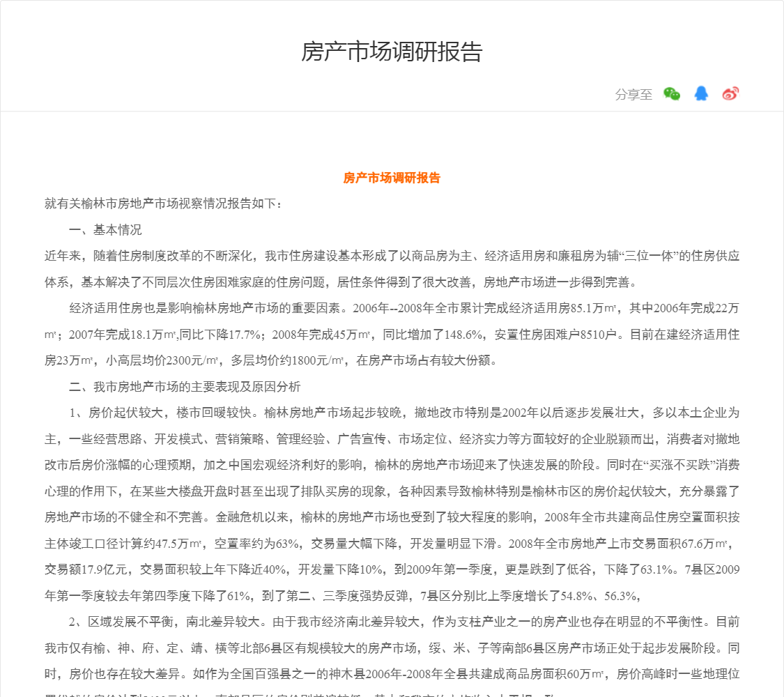Select the section heading 一、基本情况
This screenshot has width=784, height=697.
(105, 230)
